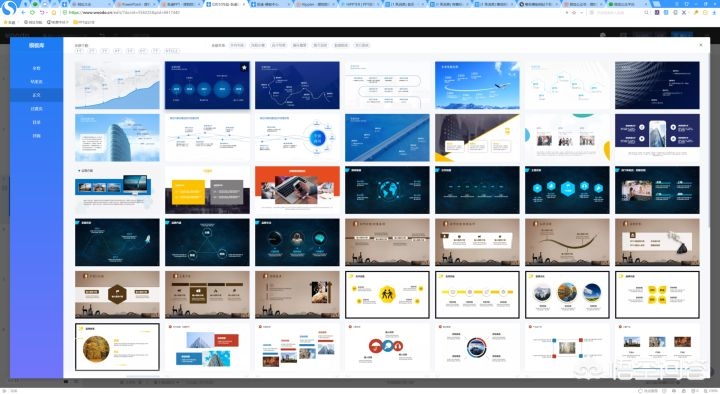Select the last sidebar category in blue panel
The height and width of the screenshot is (394, 720).
36,136
